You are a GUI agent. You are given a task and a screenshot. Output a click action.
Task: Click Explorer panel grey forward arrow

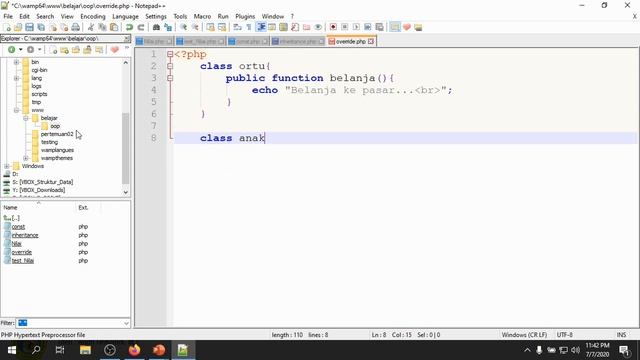click(x=31, y=49)
